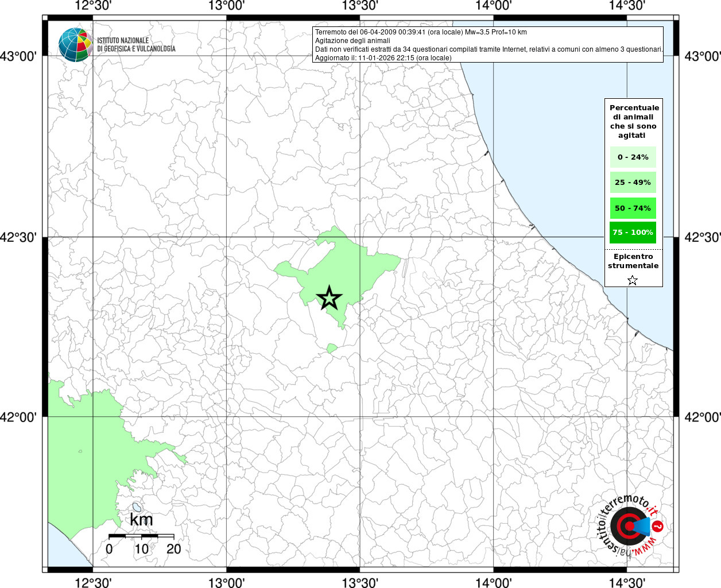
Task: Click the INGV globe logo
Action: point(75,45)
